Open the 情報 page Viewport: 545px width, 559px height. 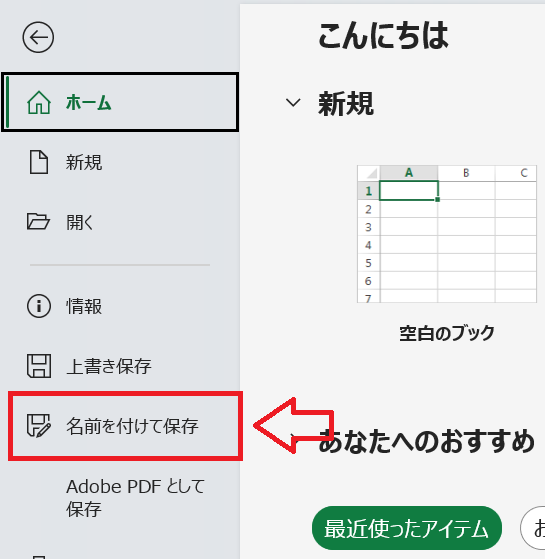[x=120, y=306]
